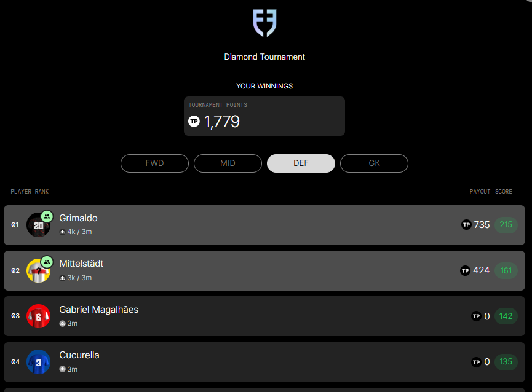Click the TP coin icon beside 1,779
The image size is (532, 392).
[x=194, y=121]
